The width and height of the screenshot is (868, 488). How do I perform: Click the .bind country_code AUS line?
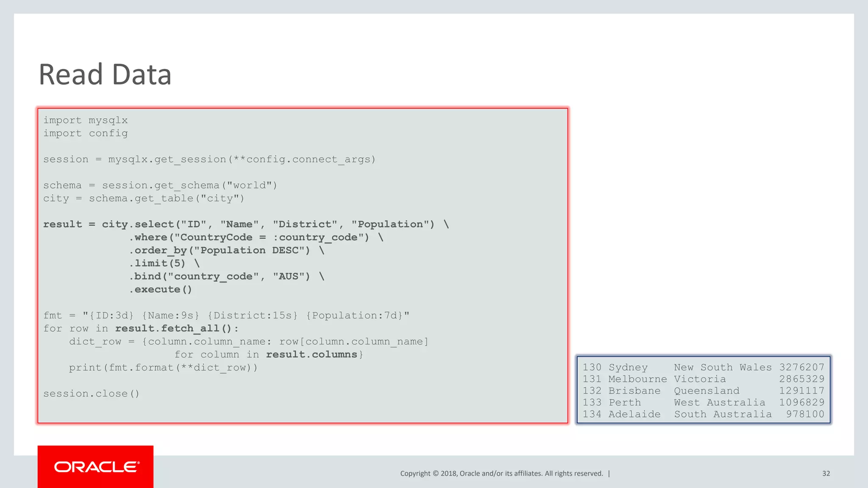(227, 277)
